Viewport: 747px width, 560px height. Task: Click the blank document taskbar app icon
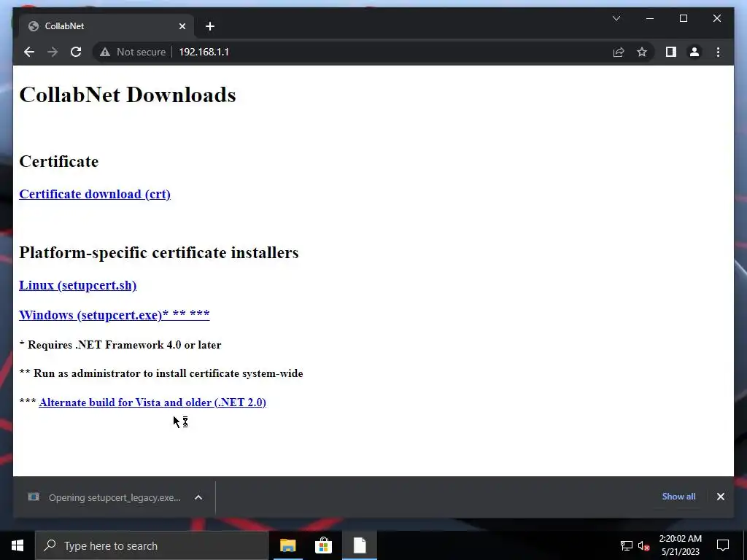tap(359, 545)
